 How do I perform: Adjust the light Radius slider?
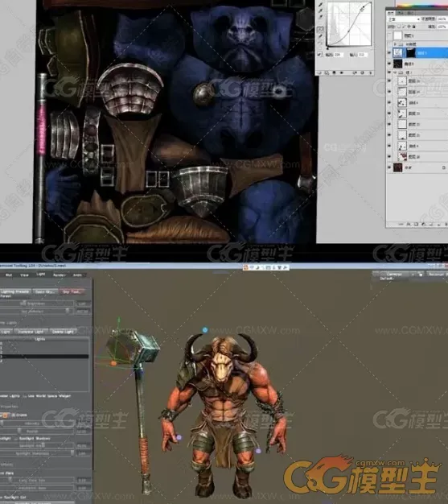point(37,431)
